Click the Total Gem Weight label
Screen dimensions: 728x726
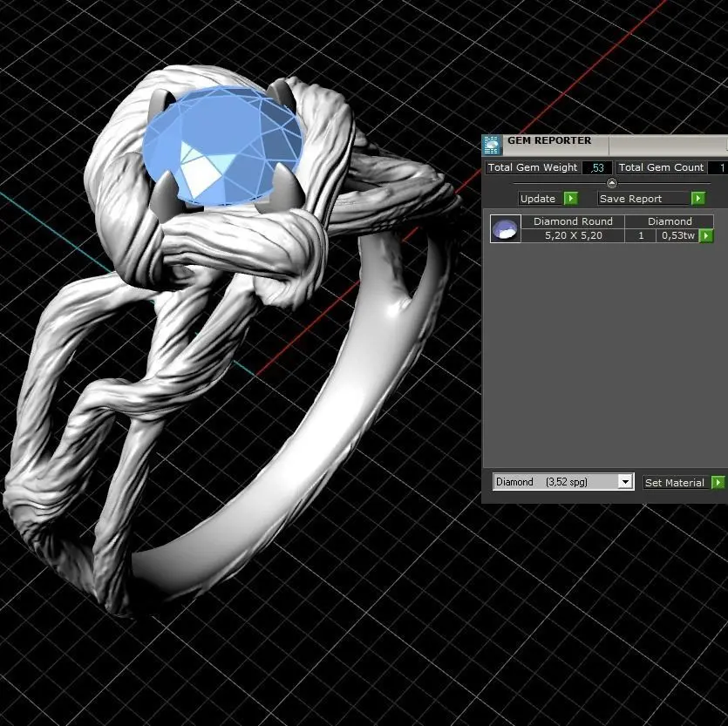[x=533, y=167]
